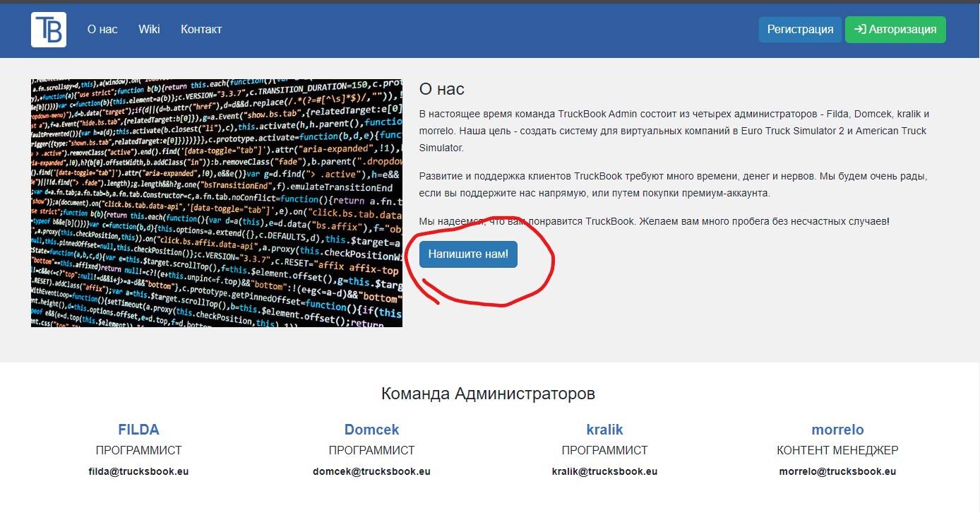Screen dimensions: 980x513
Task: Click email morrelo@trucksbook.eu
Action: tap(837, 471)
